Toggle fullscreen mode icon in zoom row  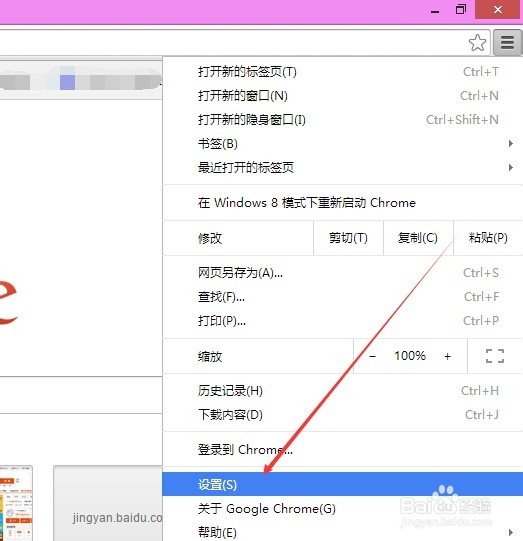(x=495, y=356)
